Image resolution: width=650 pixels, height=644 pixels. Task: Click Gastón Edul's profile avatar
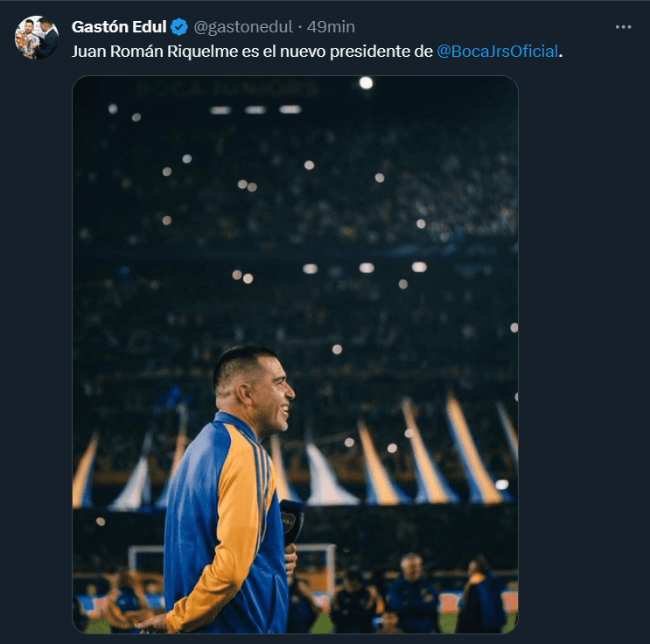37,38
